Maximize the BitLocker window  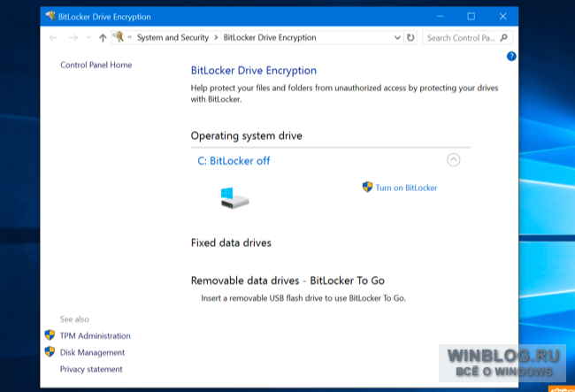[471, 17]
